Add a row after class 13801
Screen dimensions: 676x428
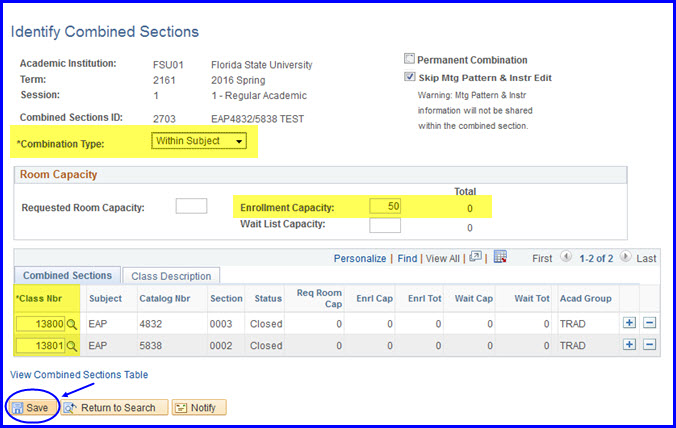point(629,344)
